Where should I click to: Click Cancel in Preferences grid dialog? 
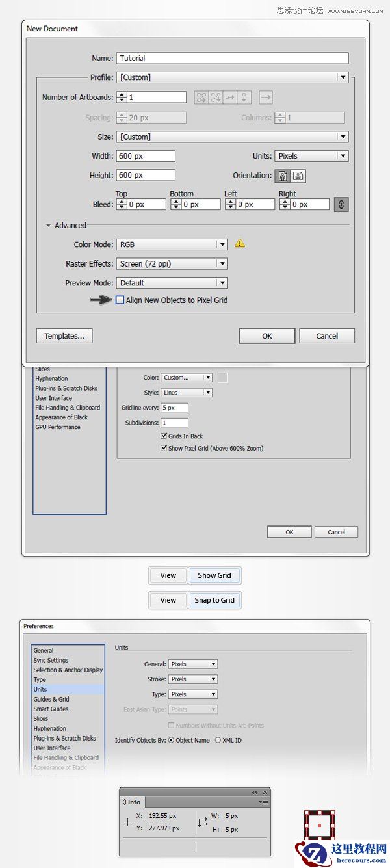coord(336,532)
